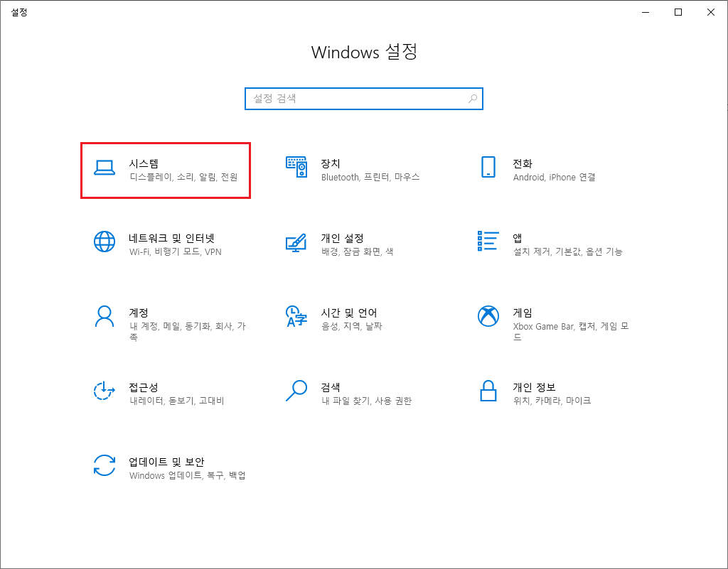Image resolution: width=728 pixels, height=569 pixels.
Task: Open the 네트워크 및 인터넷 globe icon
Action: (x=105, y=242)
